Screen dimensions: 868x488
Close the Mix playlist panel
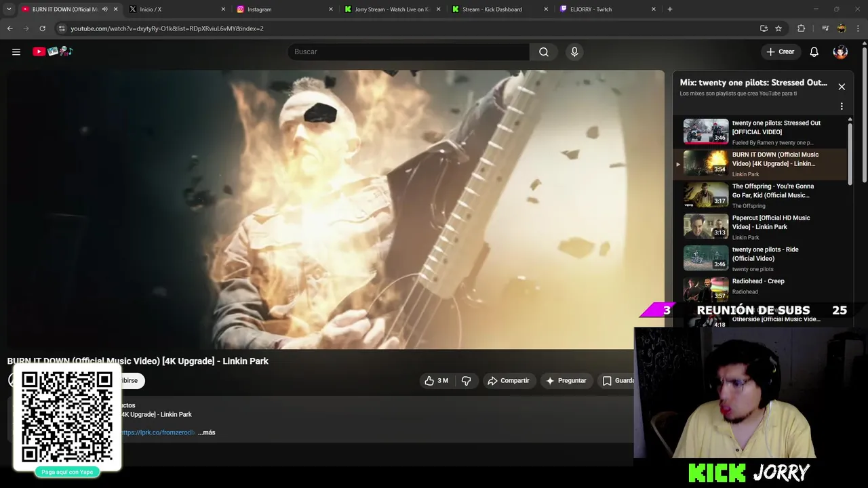click(842, 87)
